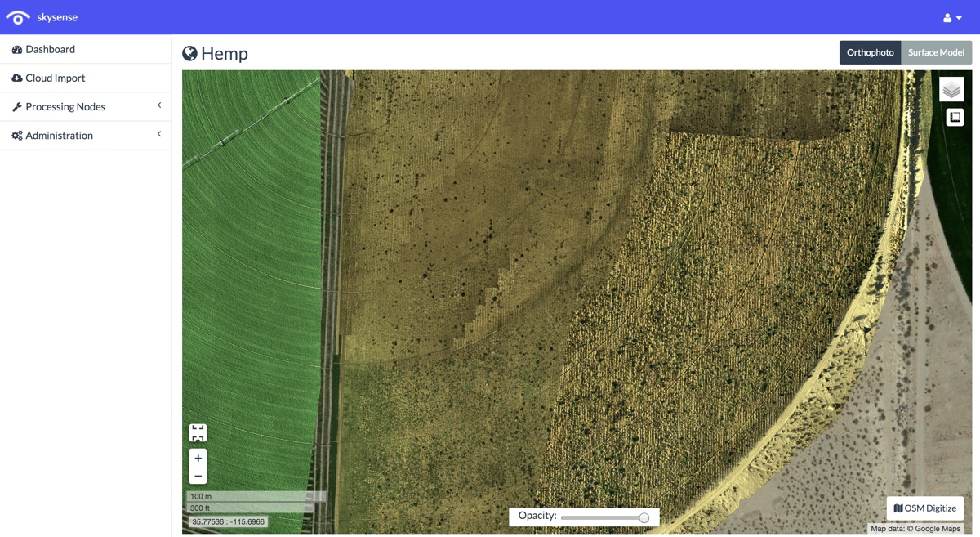Screen dimensions: 980x537
Task: Click the Processing Nodes wrench icon
Action: 16,107
